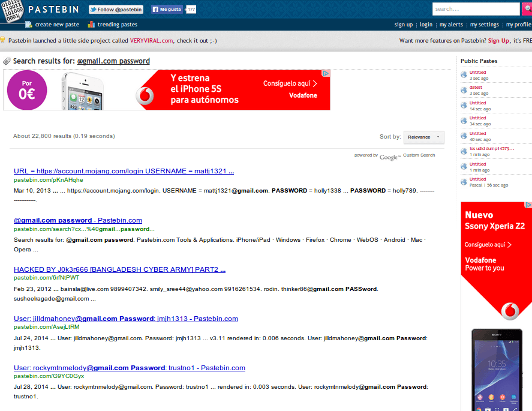Click globe icon beside the datest paste

[x=464, y=90]
